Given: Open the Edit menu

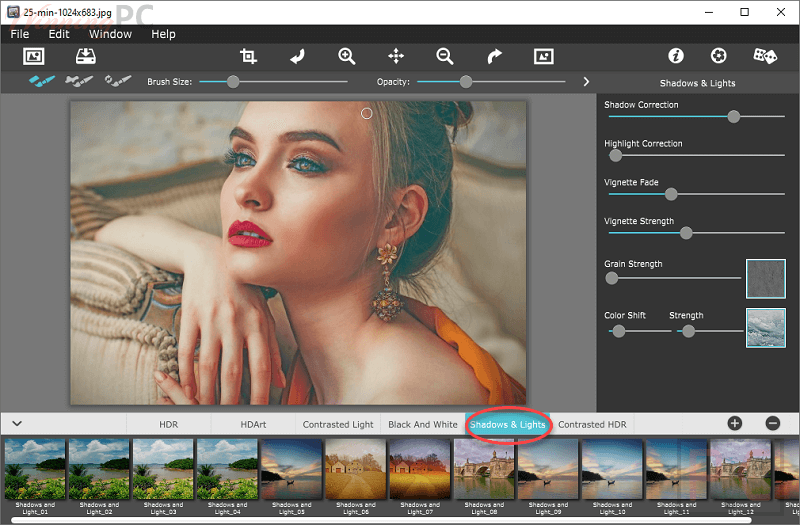Looking at the screenshot, I should [x=59, y=34].
